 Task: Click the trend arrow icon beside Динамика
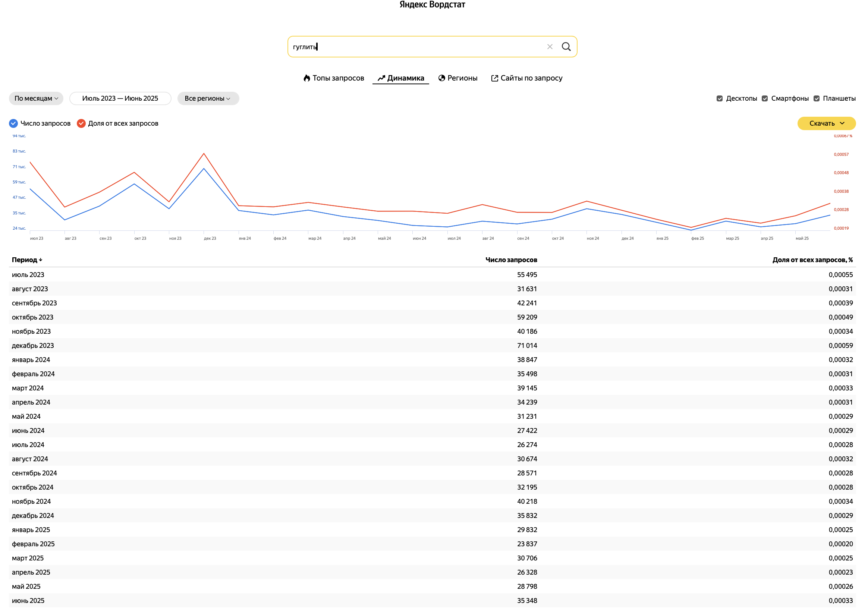click(x=382, y=78)
